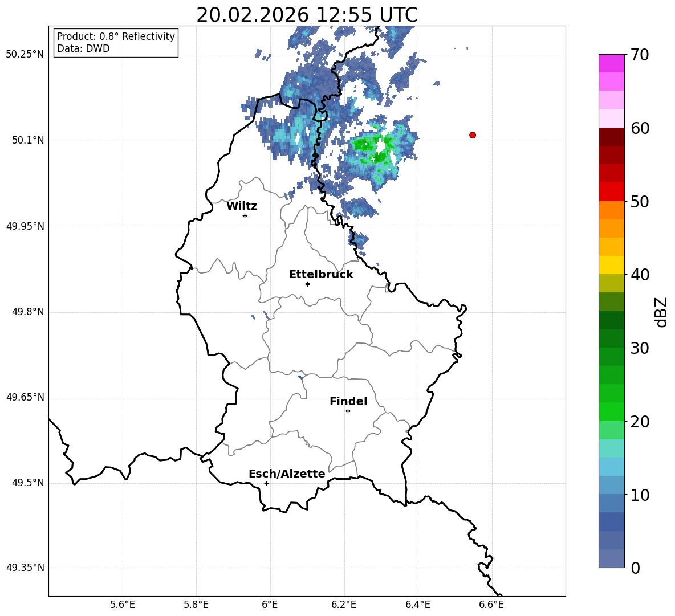The image size is (675, 616).
Task: Click the 49.8°N latitude label
Action: point(28,312)
